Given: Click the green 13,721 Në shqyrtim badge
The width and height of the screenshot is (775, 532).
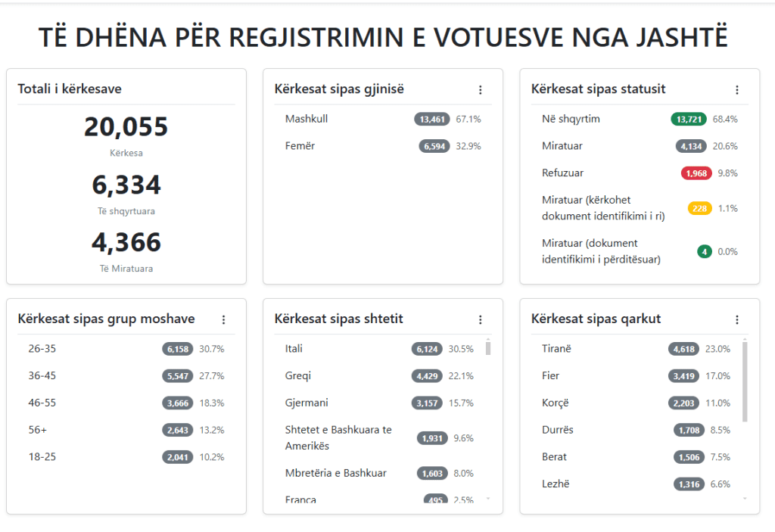Looking at the screenshot, I should [689, 119].
